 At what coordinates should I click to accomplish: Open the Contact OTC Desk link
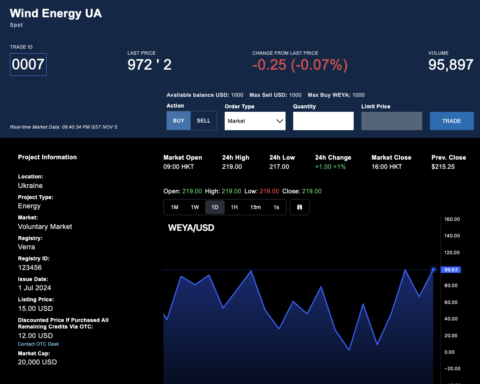(38, 344)
